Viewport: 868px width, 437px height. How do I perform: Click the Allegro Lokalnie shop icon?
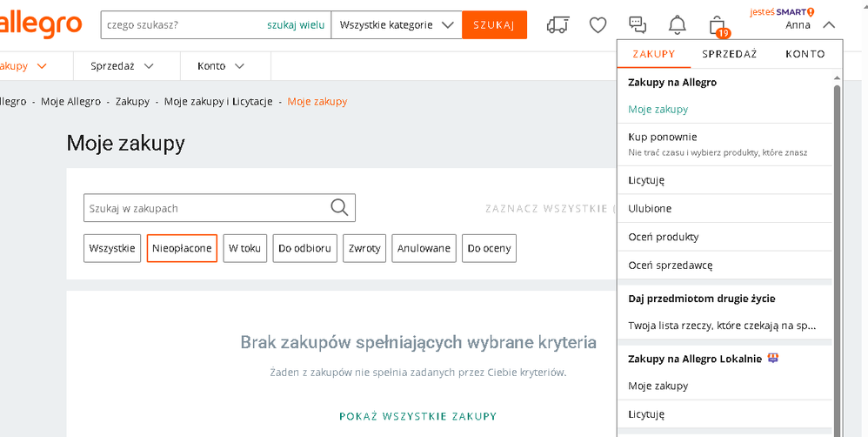click(773, 359)
